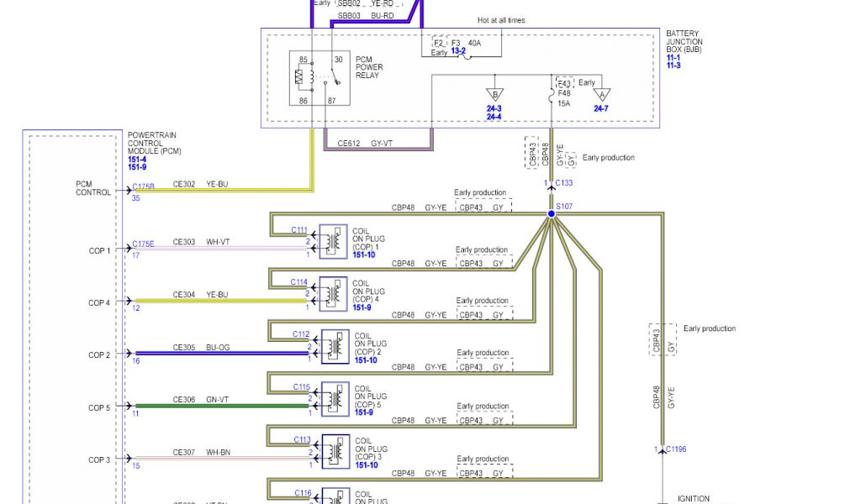Follow the 24-3 page reference link
861x504 pixels.
pyautogui.click(x=494, y=108)
